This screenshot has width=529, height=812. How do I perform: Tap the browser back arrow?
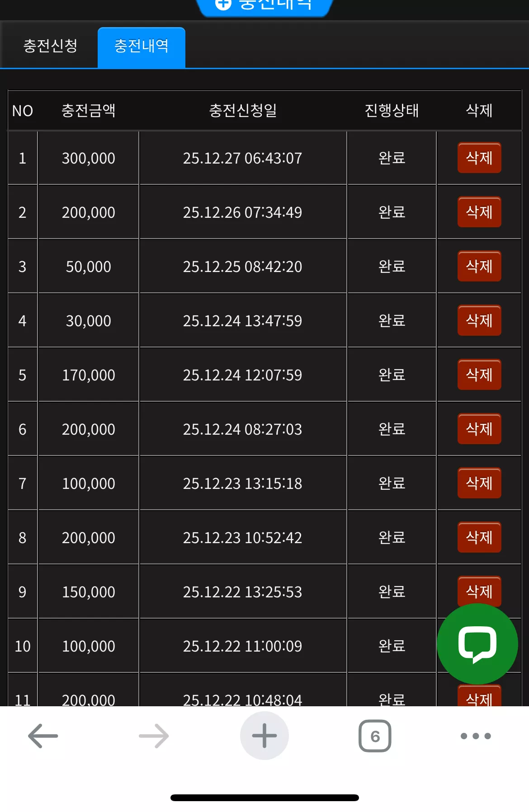pos(43,736)
